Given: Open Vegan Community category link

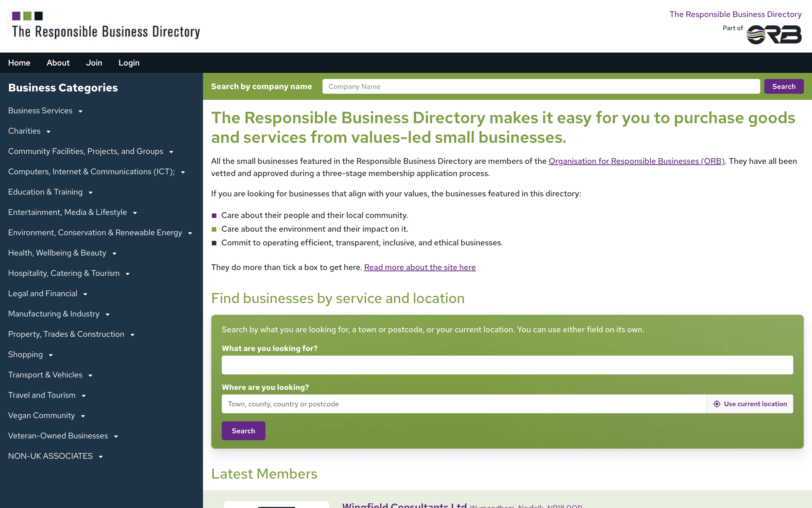Looking at the screenshot, I should tap(42, 416).
